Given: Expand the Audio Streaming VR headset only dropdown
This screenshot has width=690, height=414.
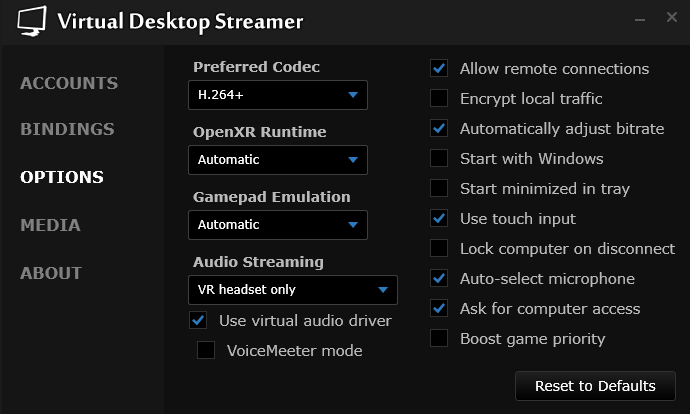Looking at the screenshot, I should (x=293, y=290).
